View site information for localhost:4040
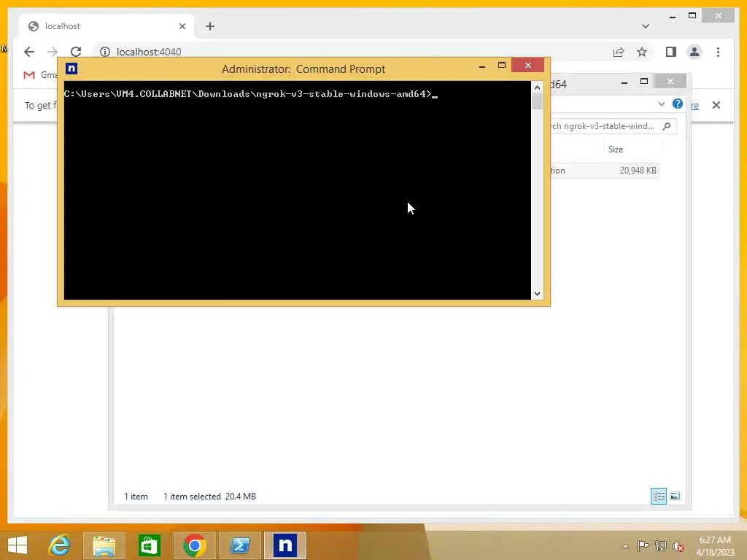Screen dimensions: 747x560 pyautogui.click(x=105, y=52)
